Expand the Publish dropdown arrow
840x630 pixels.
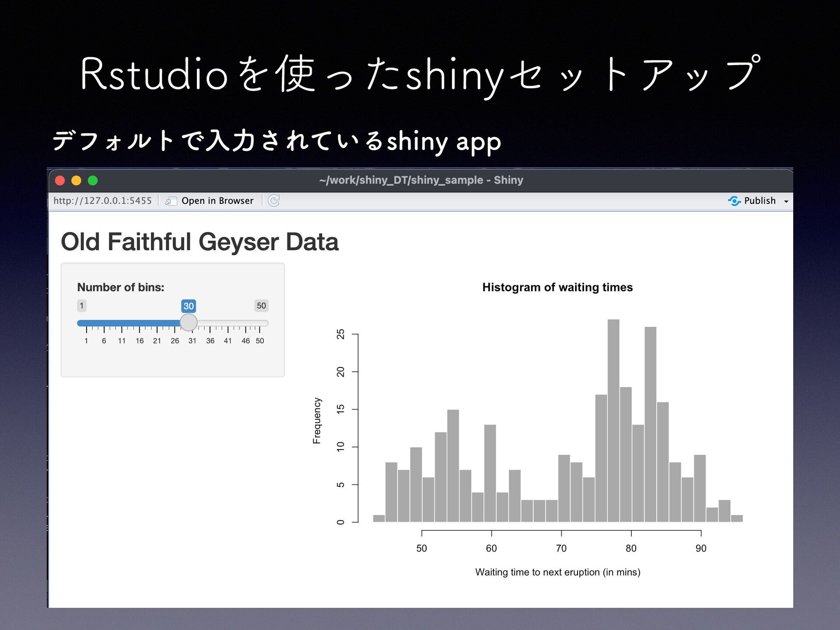[x=786, y=201]
